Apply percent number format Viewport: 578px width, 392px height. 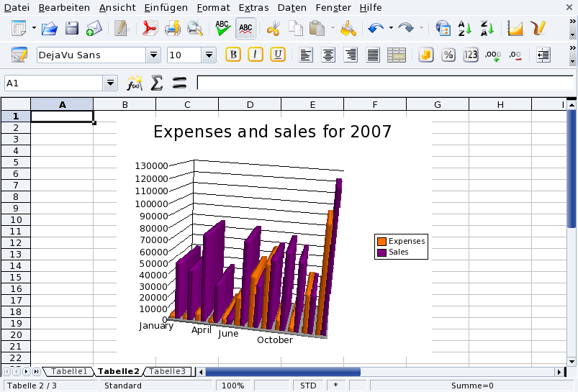[x=448, y=55]
